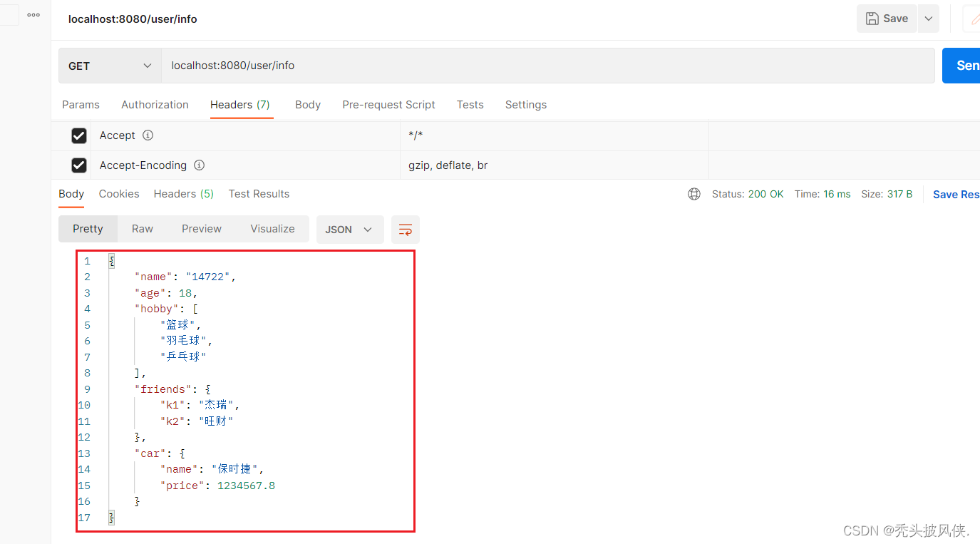Screen dimensions: 980x544
Task: Click the "hobby" array line
Action: pyautogui.click(x=166, y=309)
